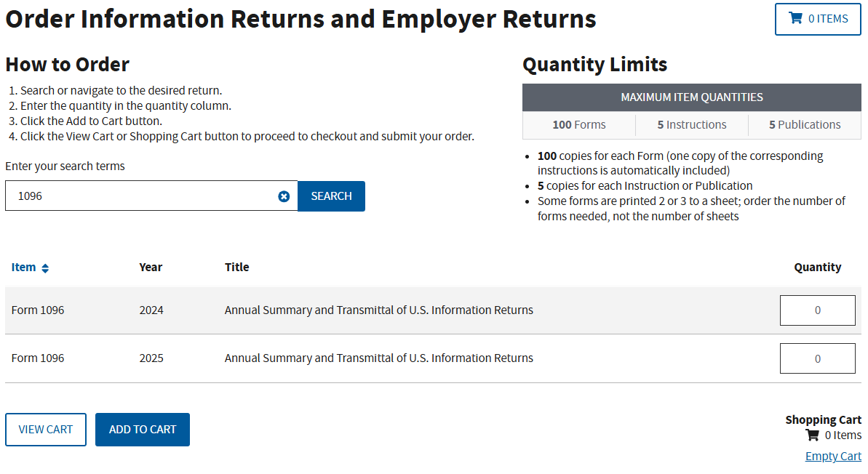Click ADD TO CART

142,429
